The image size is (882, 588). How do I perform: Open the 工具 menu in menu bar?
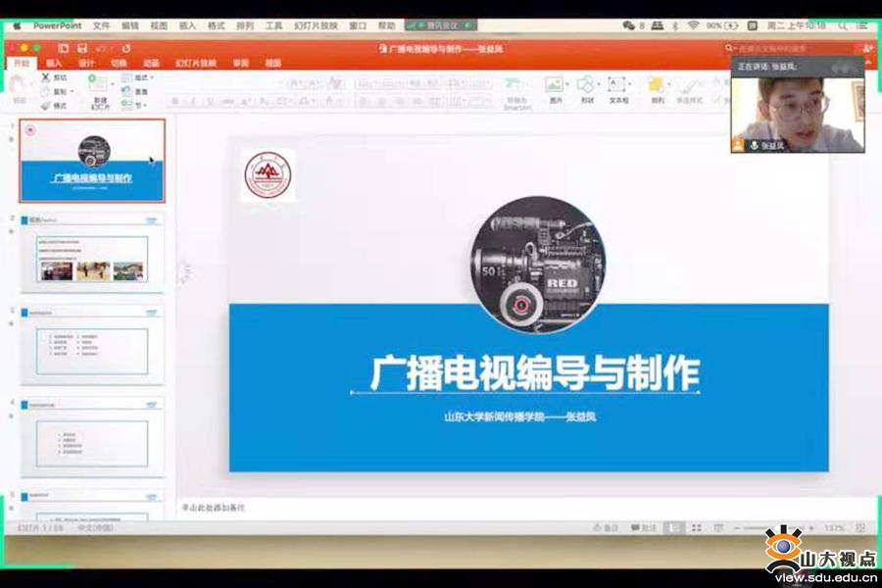click(274, 25)
